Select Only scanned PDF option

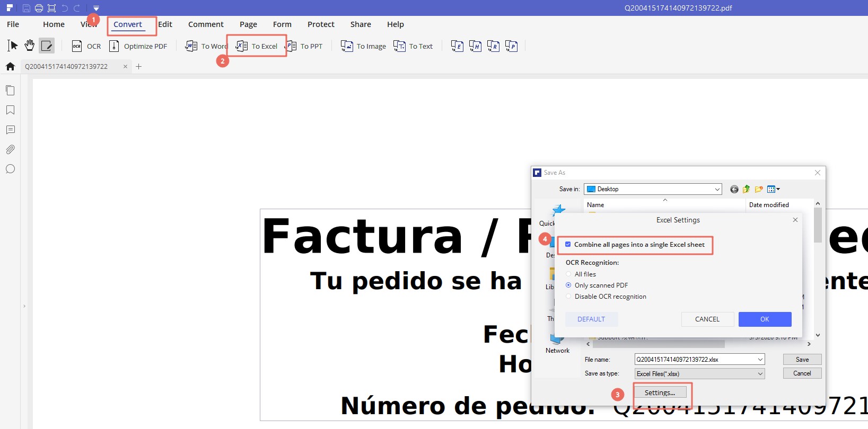pyautogui.click(x=568, y=285)
